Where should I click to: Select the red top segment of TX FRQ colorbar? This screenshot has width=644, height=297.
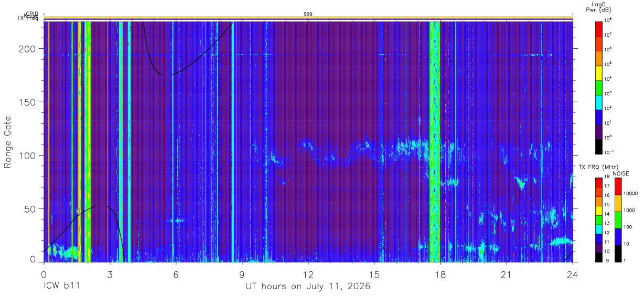(599, 182)
